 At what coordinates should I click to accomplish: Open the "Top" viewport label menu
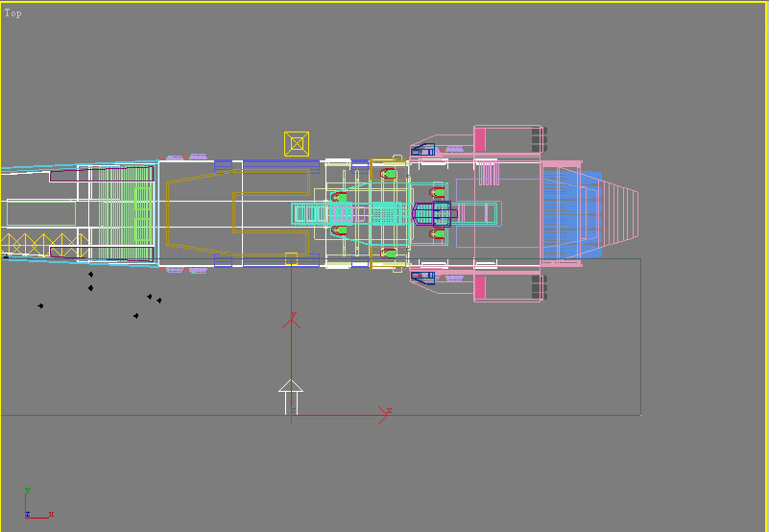pyautogui.click(x=12, y=13)
